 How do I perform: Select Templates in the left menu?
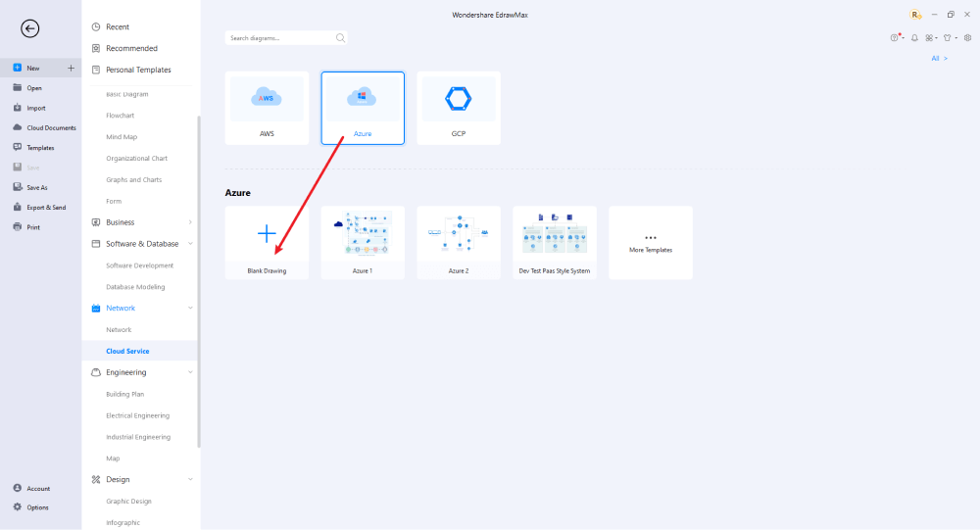pos(40,148)
